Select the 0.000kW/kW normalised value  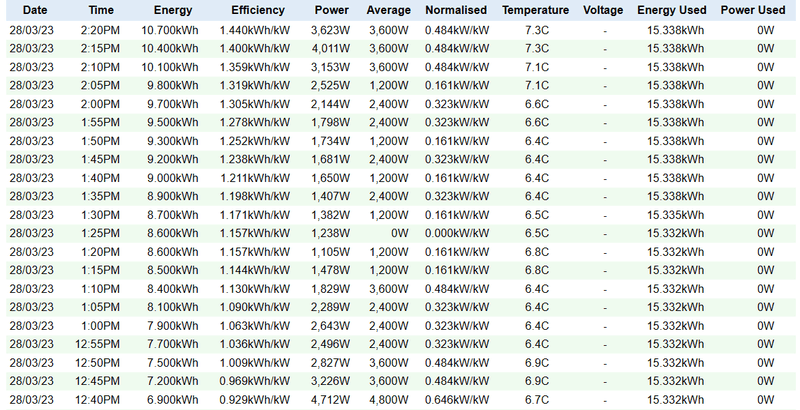(457, 234)
